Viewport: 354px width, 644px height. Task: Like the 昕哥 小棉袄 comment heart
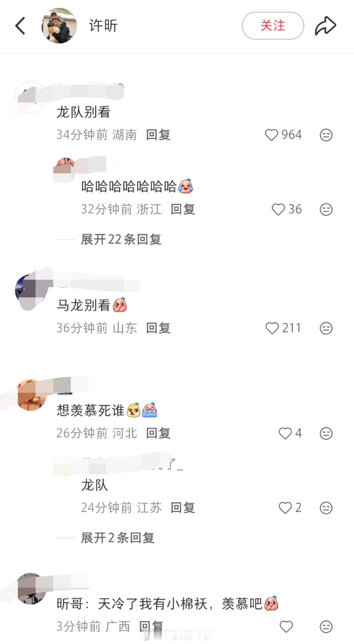click(x=286, y=627)
